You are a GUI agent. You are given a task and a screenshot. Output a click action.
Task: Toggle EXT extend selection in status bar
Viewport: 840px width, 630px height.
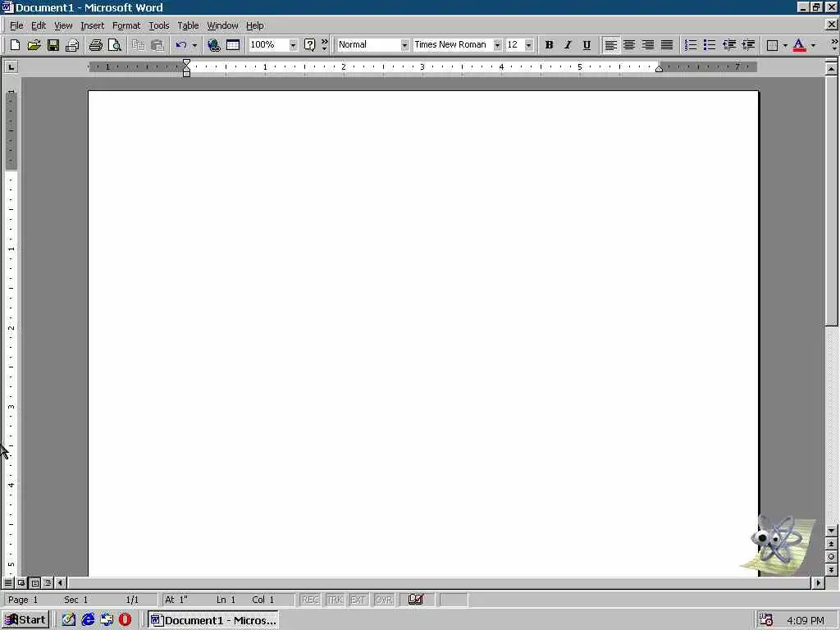(358, 600)
